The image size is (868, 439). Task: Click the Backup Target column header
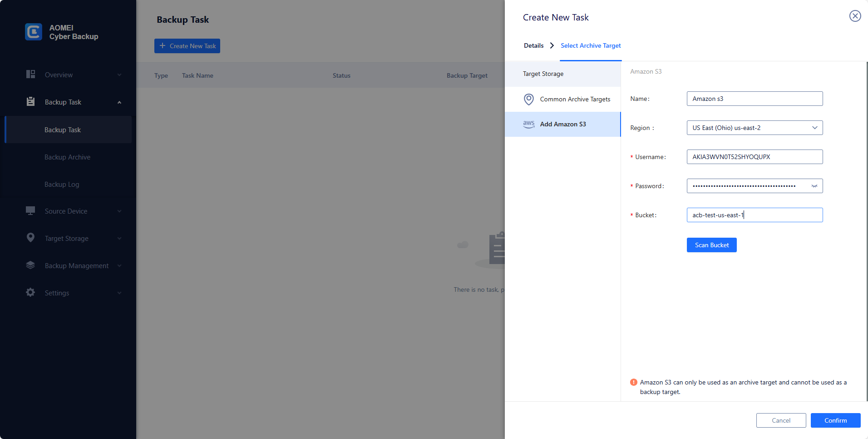[467, 75]
